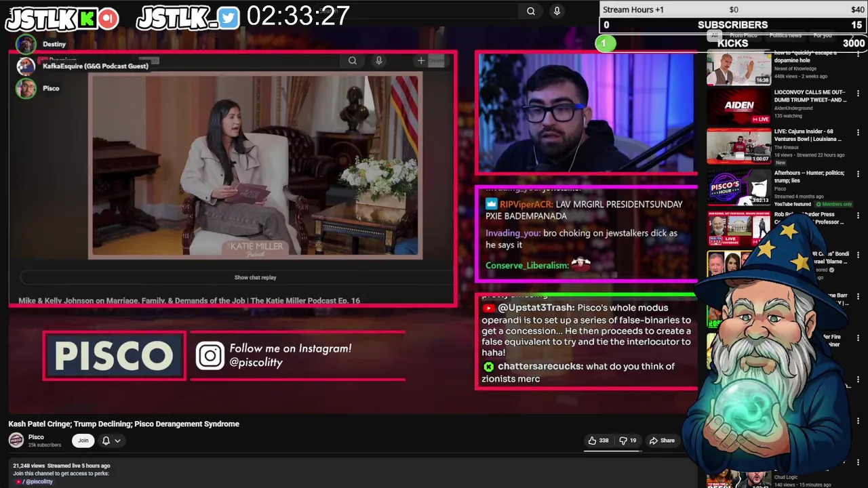The height and width of the screenshot is (488, 868).
Task: Click the search icon inside the embedded video
Action: tap(353, 61)
